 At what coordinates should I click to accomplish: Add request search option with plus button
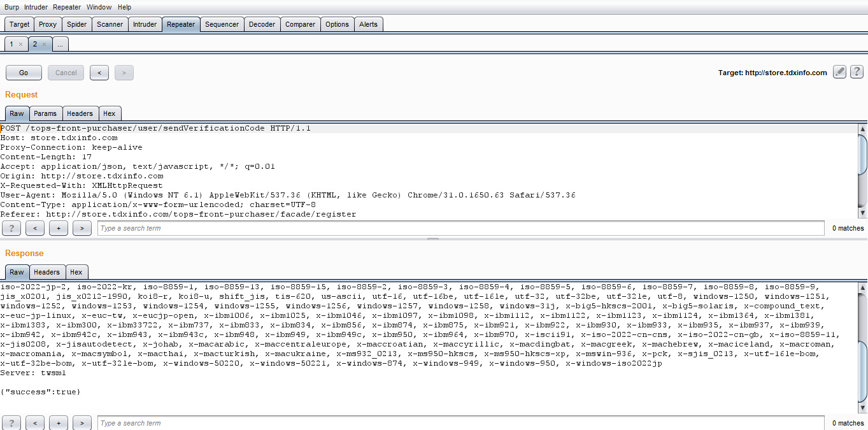click(x=59, y=228)
